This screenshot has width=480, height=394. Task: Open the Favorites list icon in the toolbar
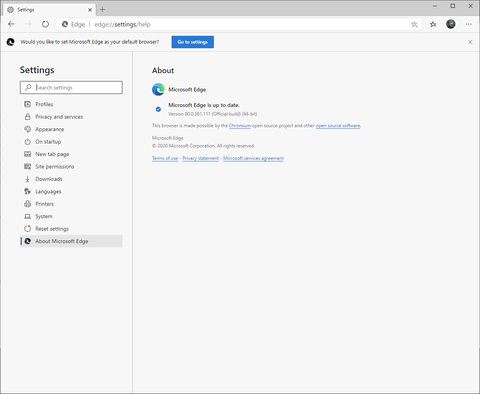pyautogui.click(x=433, y=24)
